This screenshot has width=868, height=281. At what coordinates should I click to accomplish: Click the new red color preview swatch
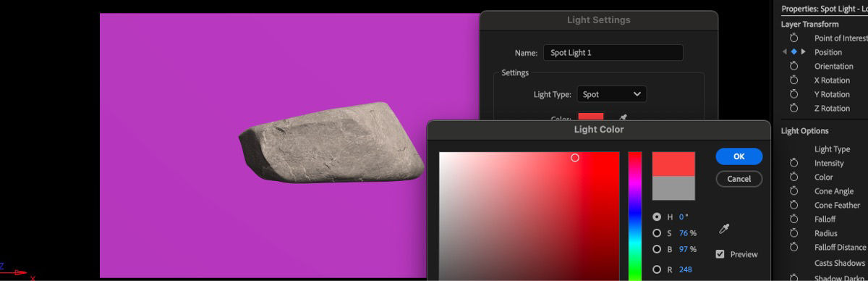click(673, 164)
